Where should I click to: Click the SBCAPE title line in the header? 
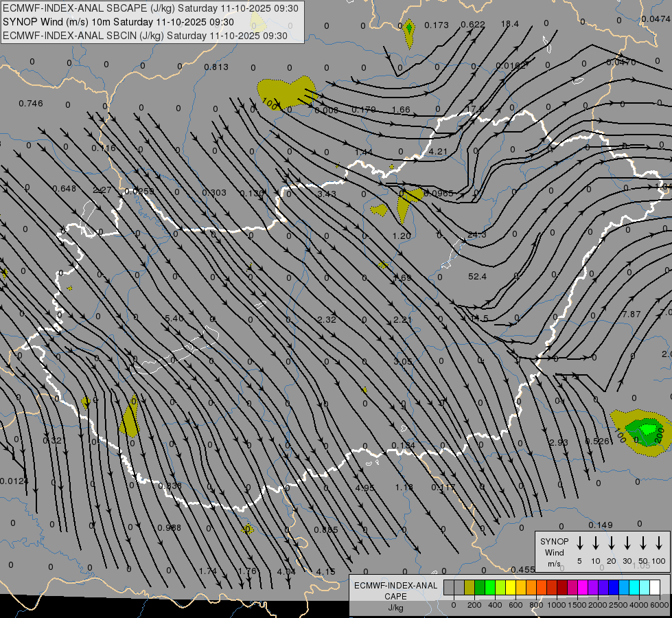coord(150,8)
